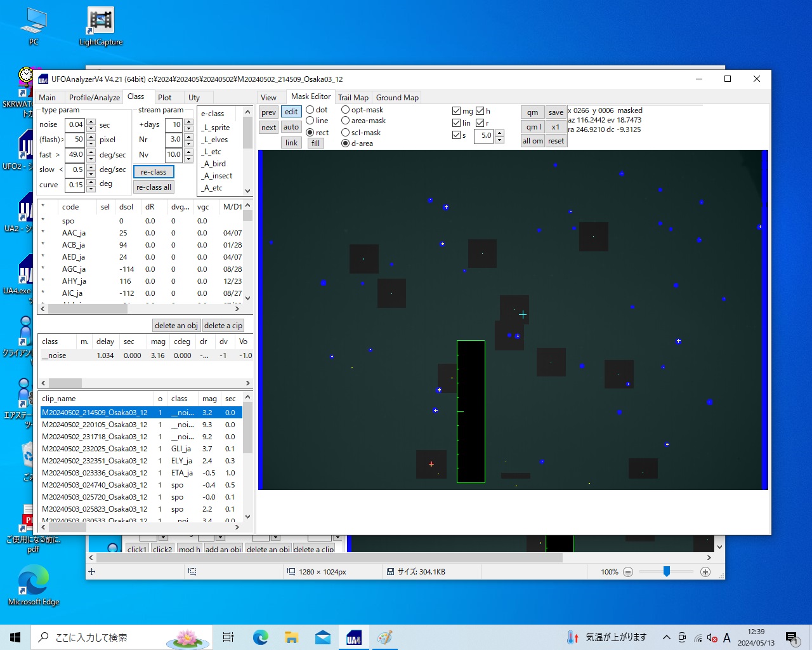Image resolution: width=812 pixels, height=650 pixels.
Task: Increase the noise value with the up arrow
Action: click(91, 121)
